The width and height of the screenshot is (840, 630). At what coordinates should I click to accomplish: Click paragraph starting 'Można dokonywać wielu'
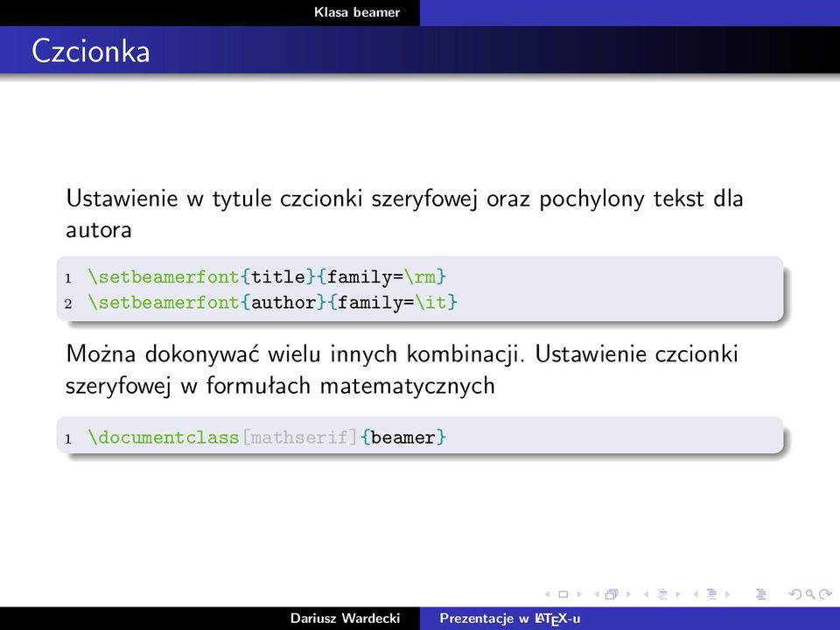pos(402,369)
